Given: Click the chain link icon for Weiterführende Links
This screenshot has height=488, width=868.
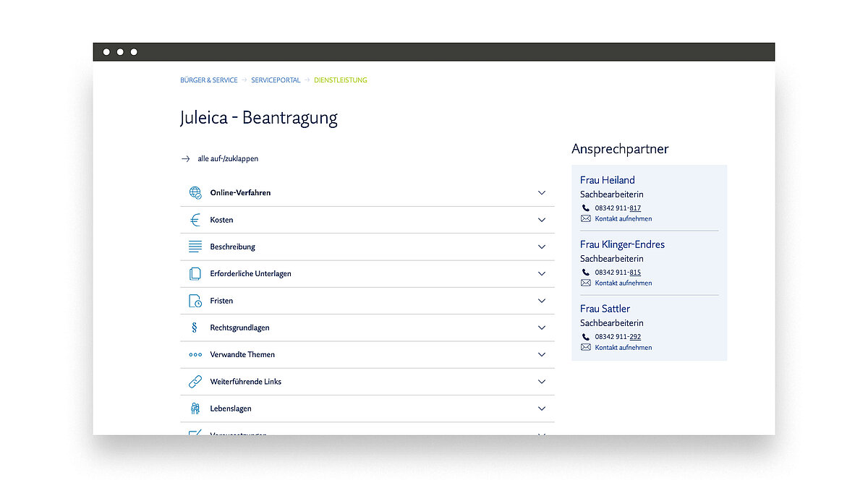Looking at the screenshot, I should (x=195, y=382).
